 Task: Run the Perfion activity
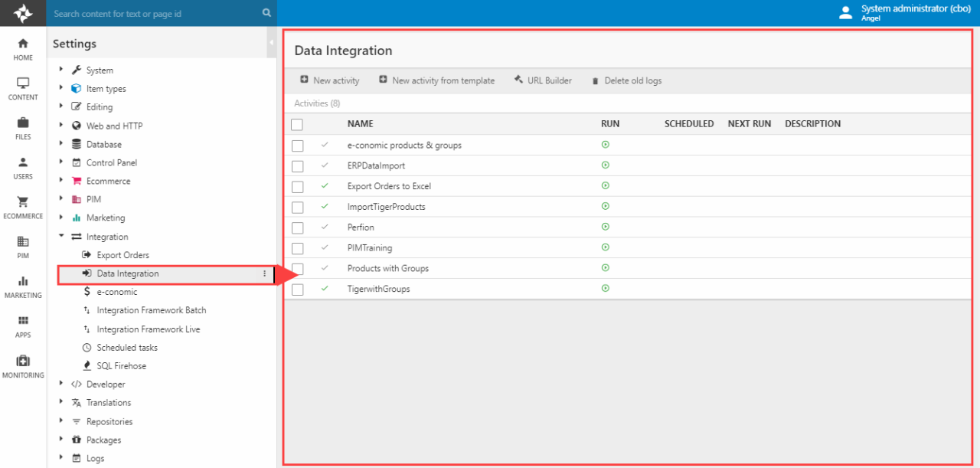point(606,227)
